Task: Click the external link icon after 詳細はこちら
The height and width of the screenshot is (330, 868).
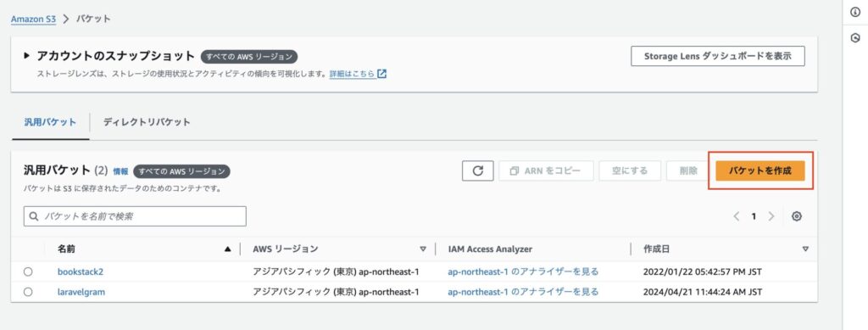Action: (382, 74)
